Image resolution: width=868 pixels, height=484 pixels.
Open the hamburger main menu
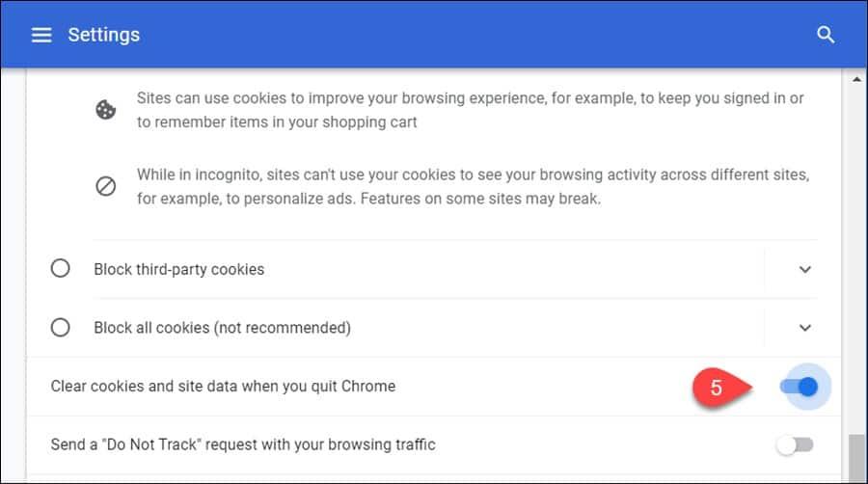pos(41,35)
